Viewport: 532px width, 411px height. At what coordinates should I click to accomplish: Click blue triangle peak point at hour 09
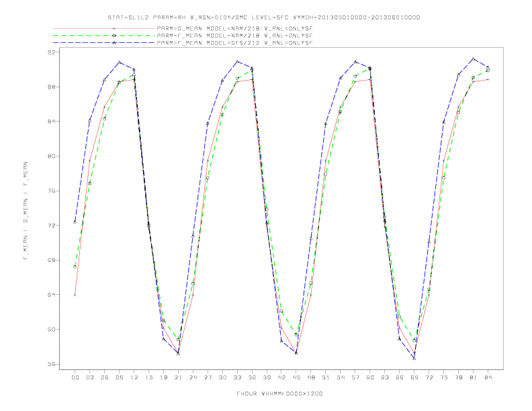(119, 62)
